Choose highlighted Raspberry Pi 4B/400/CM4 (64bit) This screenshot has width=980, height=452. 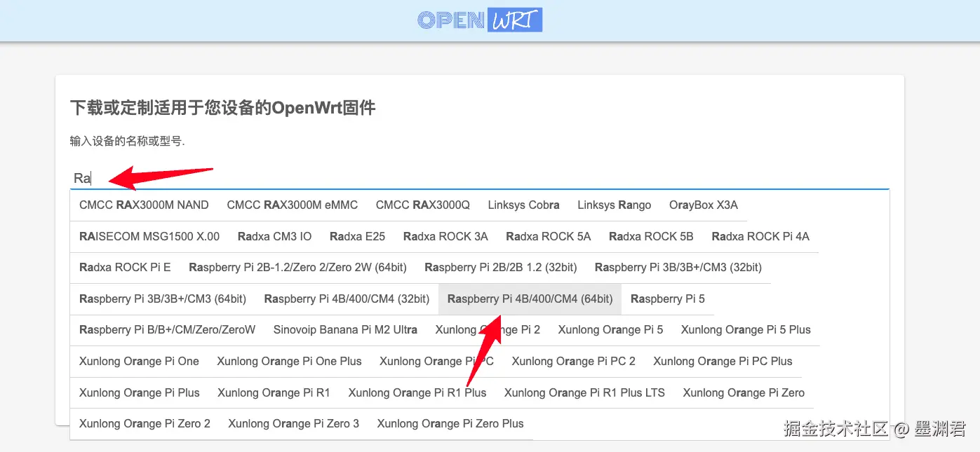click(x=530, y=299)
